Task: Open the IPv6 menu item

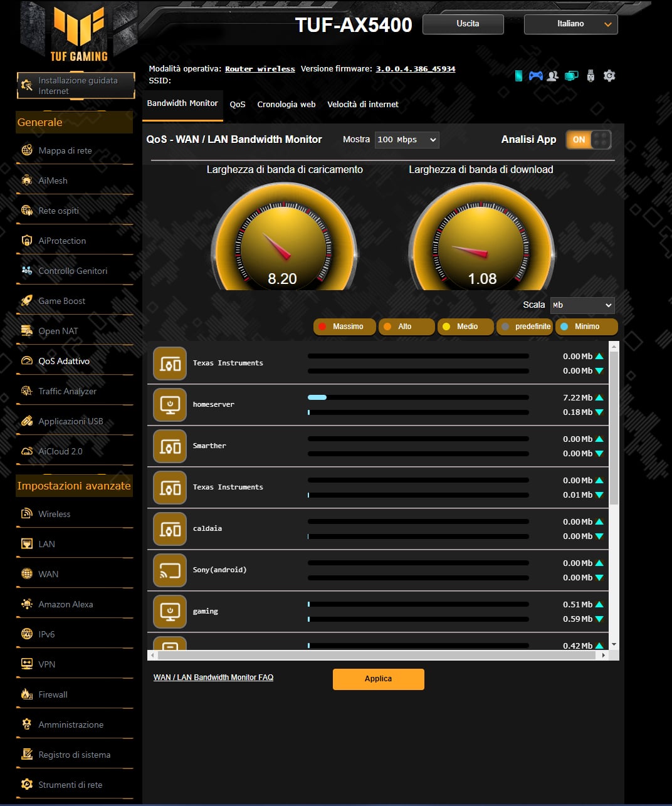Action: pos(75,634)
